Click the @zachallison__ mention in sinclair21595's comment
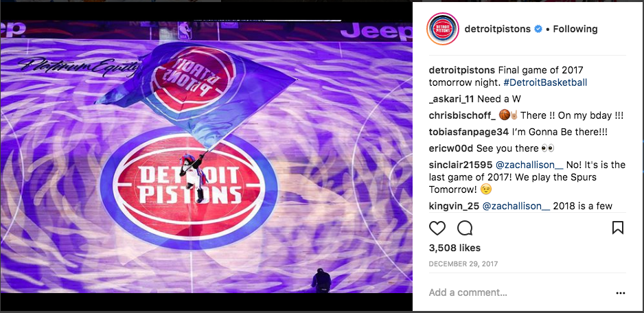The width and height of the screenshot is (644, 313). [x=529, y=165]
